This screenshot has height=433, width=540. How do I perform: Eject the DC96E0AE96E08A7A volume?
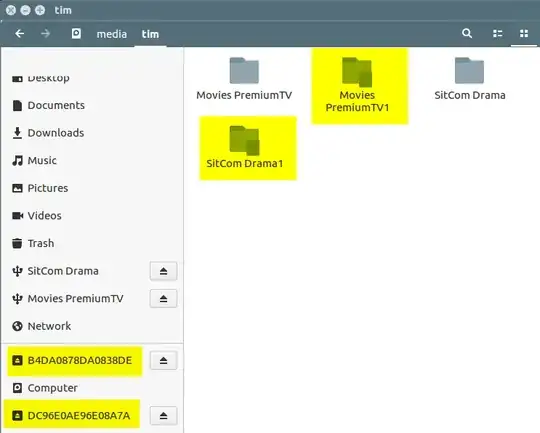click(164, 415)
